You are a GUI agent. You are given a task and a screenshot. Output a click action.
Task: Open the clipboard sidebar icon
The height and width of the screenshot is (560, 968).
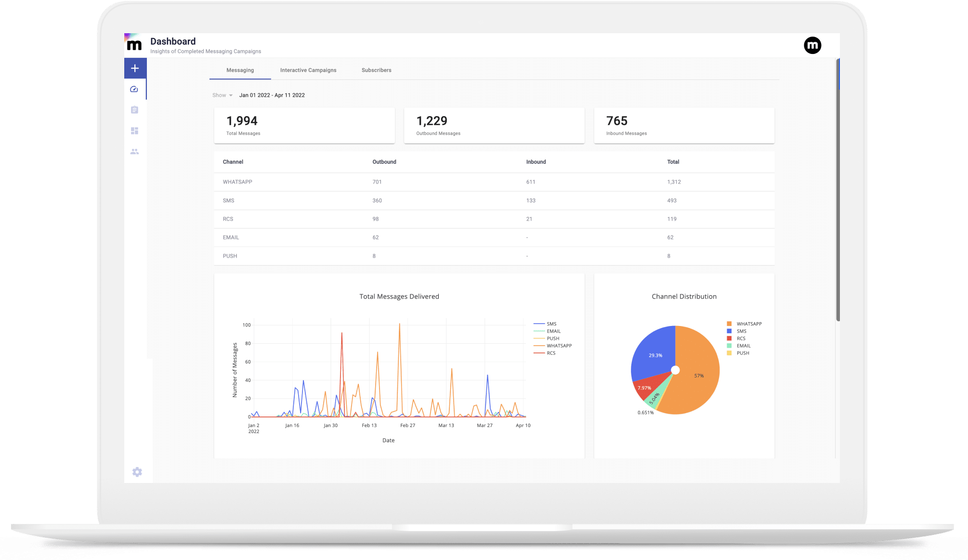pos(134,110)
